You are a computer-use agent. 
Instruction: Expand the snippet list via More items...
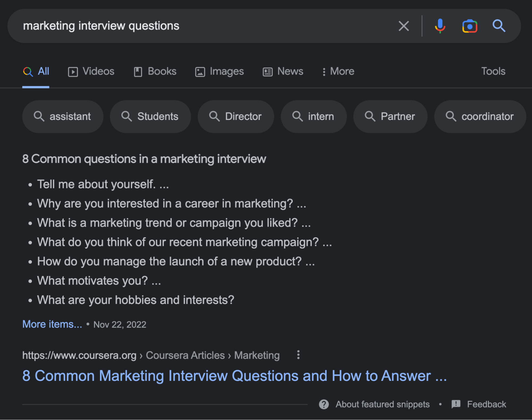(52, 324)
